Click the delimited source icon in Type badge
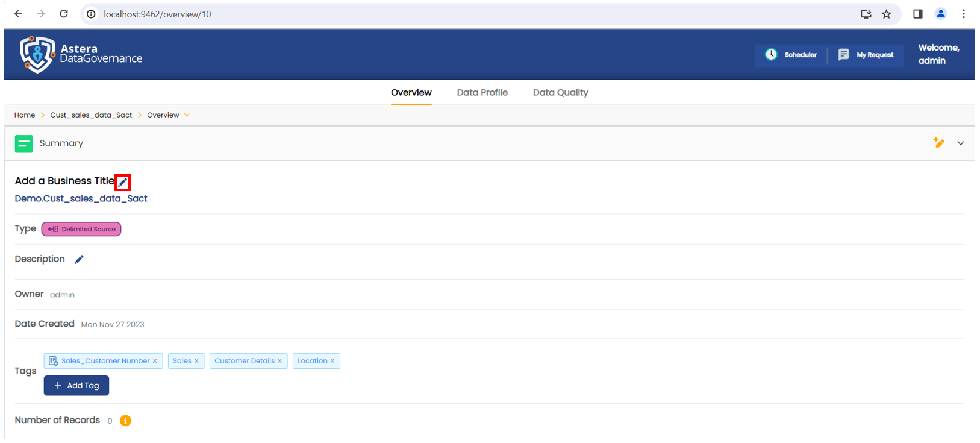The width and height of the screenshot is (980, 443). (53, 229)
